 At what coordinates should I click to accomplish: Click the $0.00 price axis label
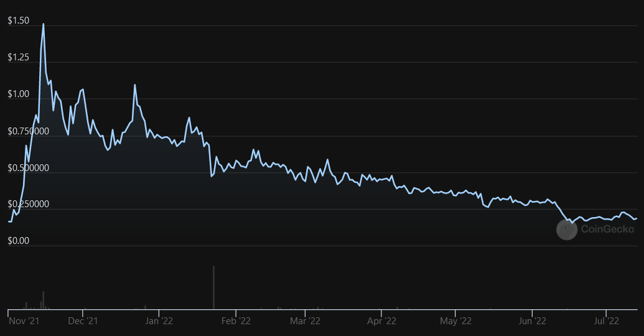coord(19,241)
